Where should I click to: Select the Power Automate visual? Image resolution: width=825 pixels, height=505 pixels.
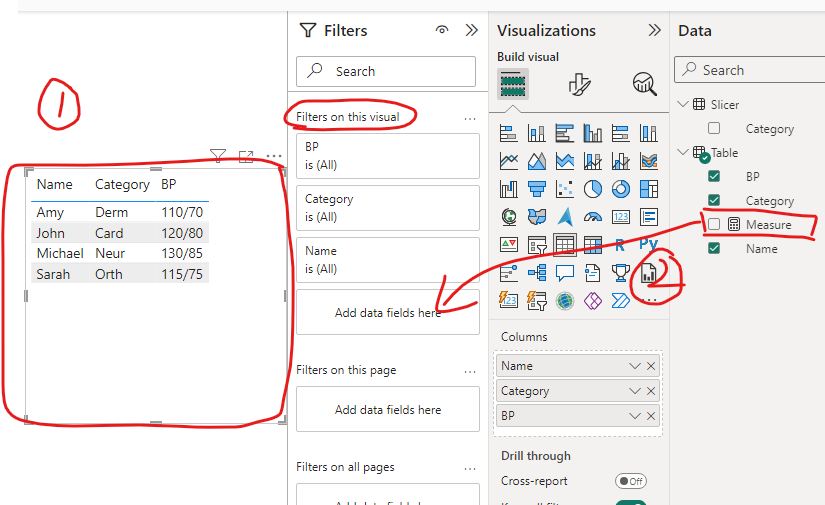point(621,301)
